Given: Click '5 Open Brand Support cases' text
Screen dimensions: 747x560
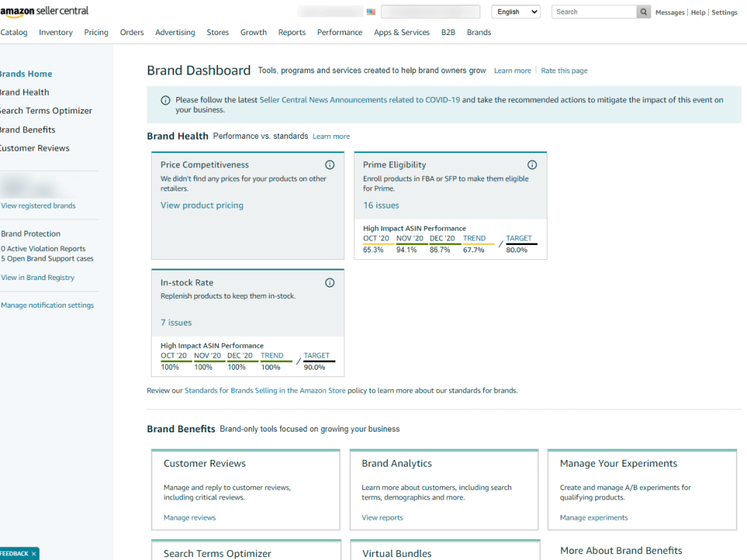Looking at the screenshot, I should [x=47, y=258].
